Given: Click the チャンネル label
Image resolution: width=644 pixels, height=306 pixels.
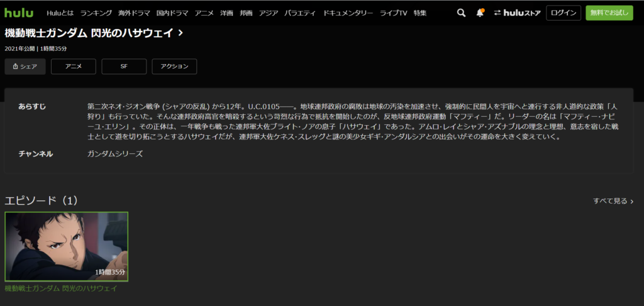Looking at the screenshot, I should pyautogui.click(x=36, y=154).
